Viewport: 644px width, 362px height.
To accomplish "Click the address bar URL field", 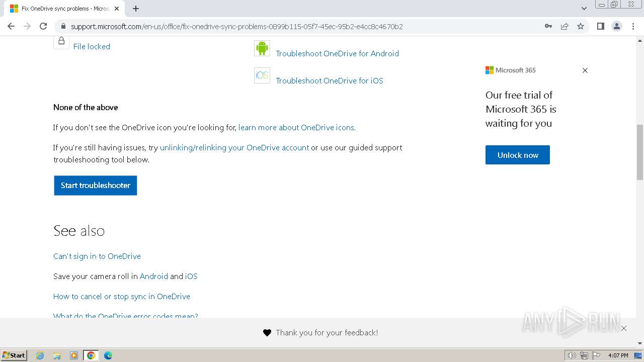I will click(302, 27).
